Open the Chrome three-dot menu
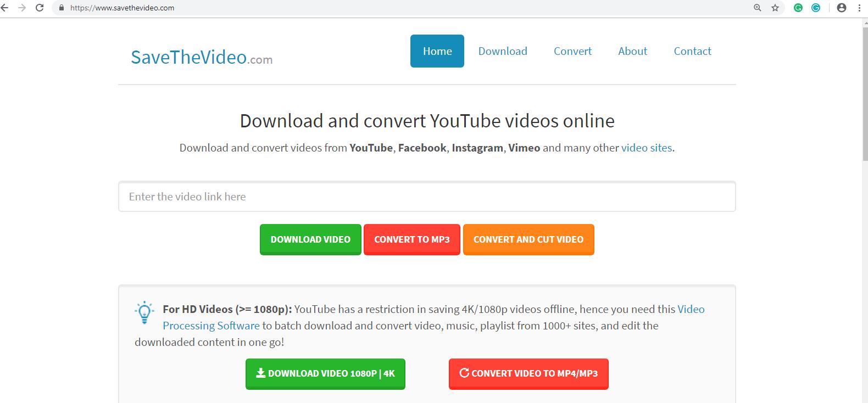This screenshot has height=403, width=868. (x=859, y=8)
